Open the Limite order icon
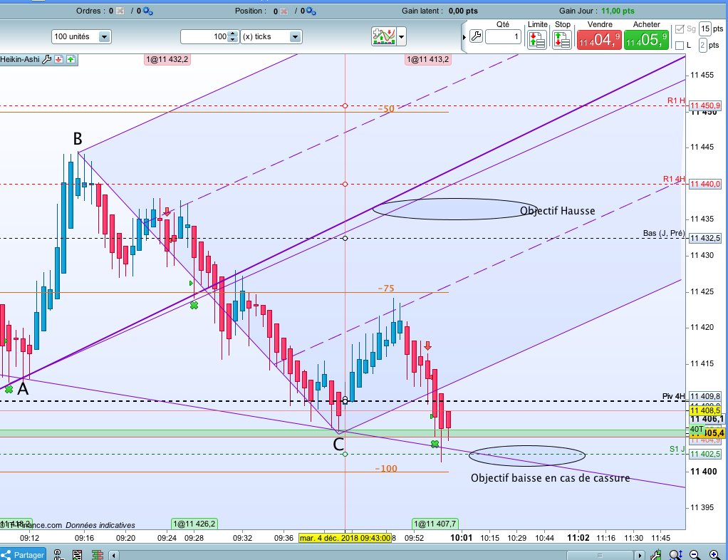728x560 pixels. point(537,40)
